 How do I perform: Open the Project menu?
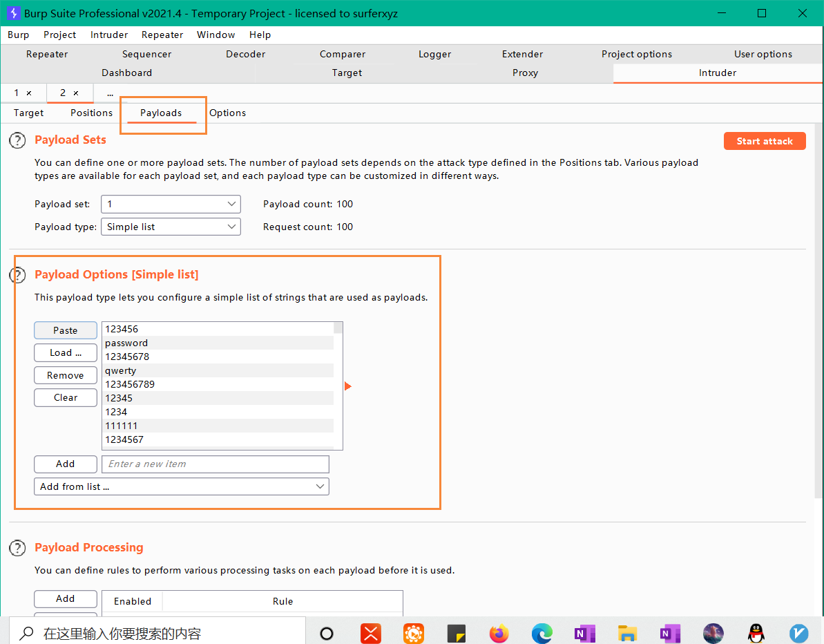click(60, 35)
